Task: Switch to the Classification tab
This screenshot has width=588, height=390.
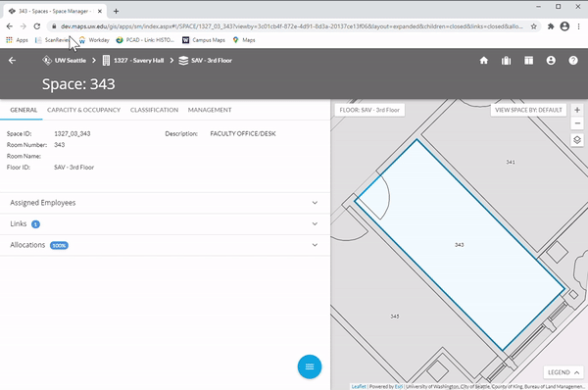Action: (154, 110)
